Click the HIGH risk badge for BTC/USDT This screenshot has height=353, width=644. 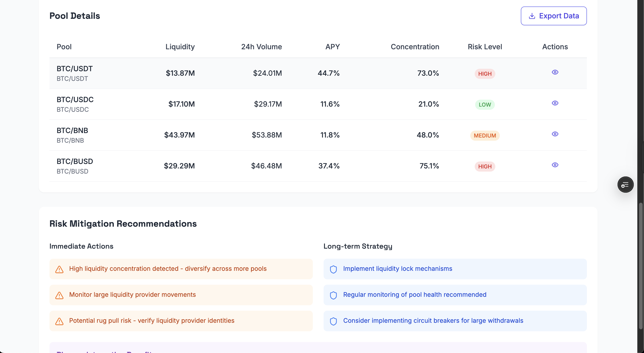pos(485,74)
